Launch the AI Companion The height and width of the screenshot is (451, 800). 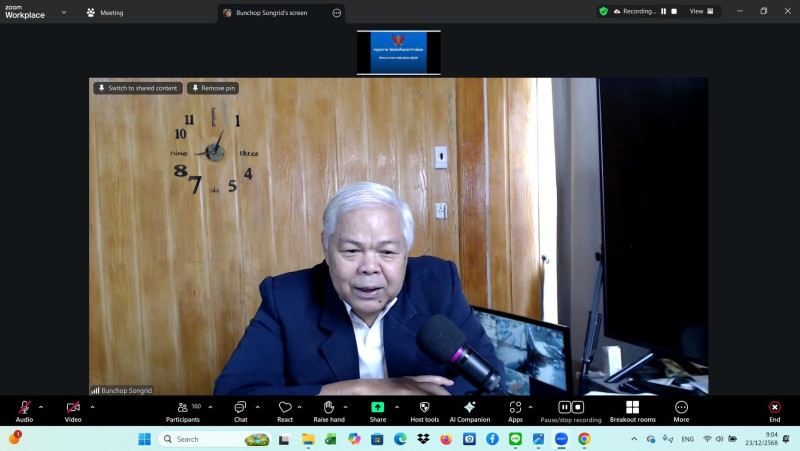[470, 408]
